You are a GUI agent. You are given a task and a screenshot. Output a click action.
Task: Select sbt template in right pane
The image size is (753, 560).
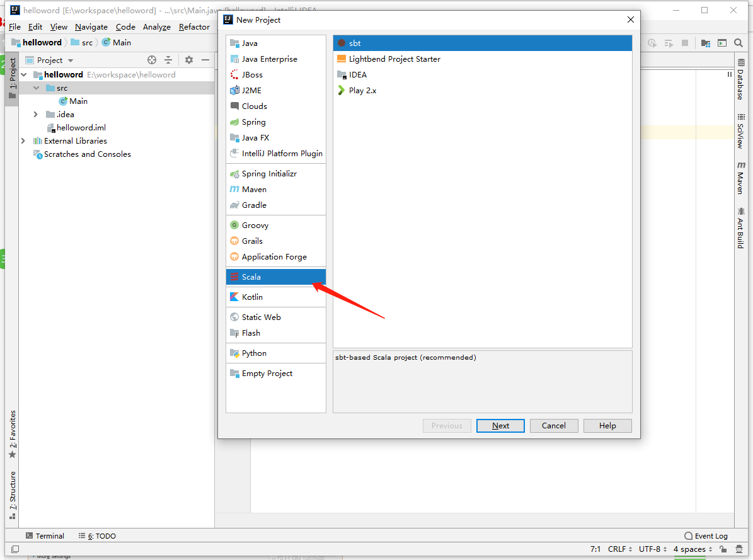(482, 43)
